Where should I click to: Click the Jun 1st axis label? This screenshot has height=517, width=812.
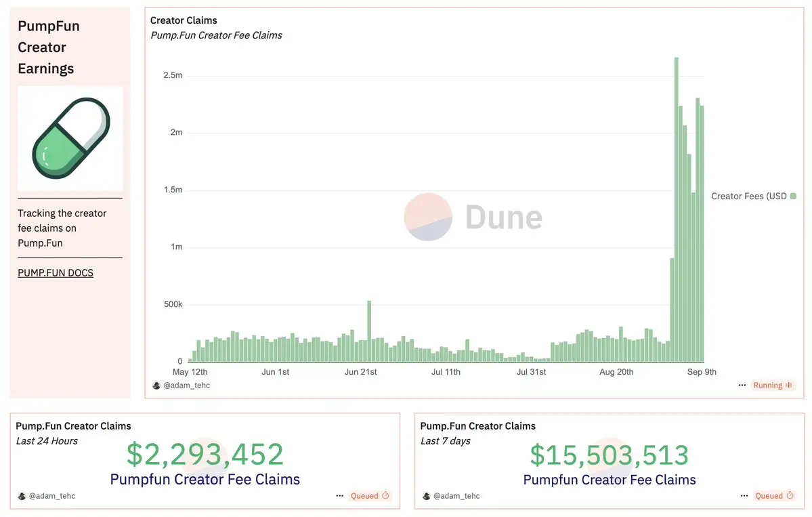click(276, 372)
